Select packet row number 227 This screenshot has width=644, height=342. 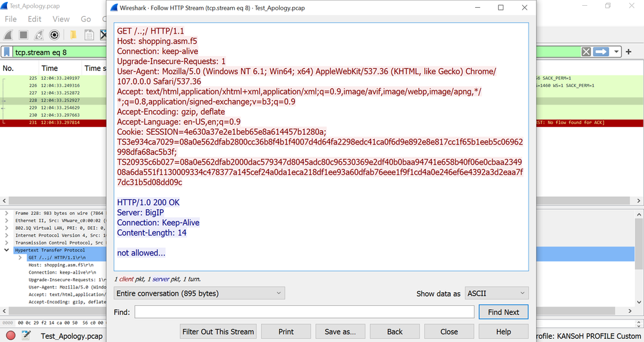click(x=54, y=93)
